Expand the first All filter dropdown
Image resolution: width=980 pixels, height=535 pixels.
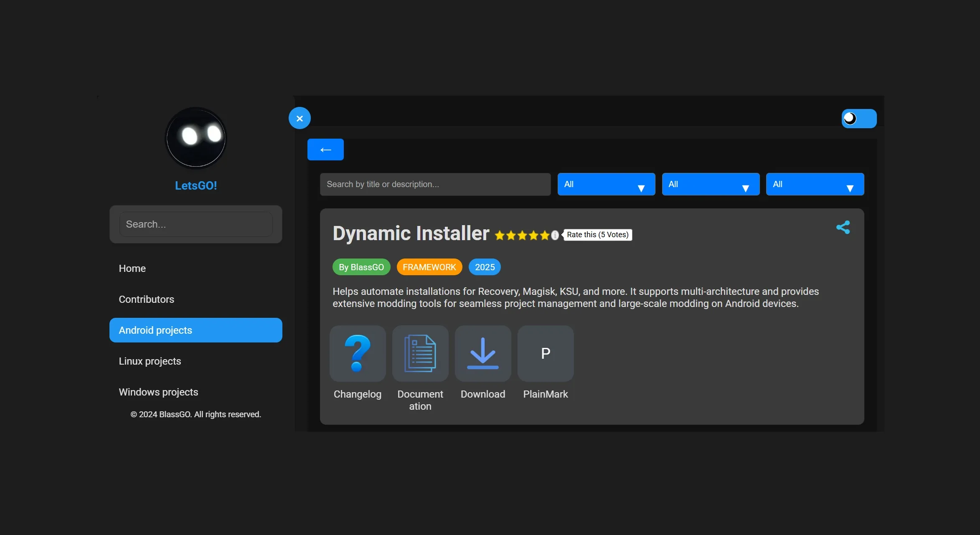coord(606,184)
